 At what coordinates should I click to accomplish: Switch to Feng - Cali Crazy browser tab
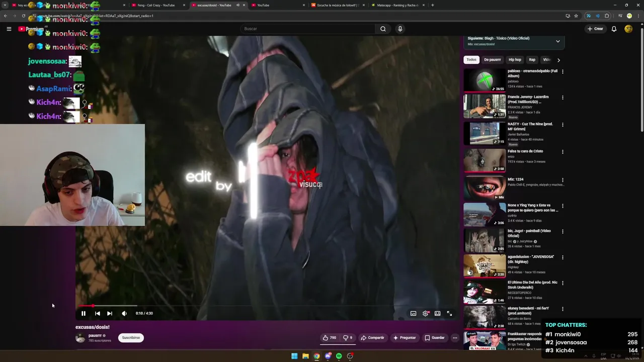157,5
